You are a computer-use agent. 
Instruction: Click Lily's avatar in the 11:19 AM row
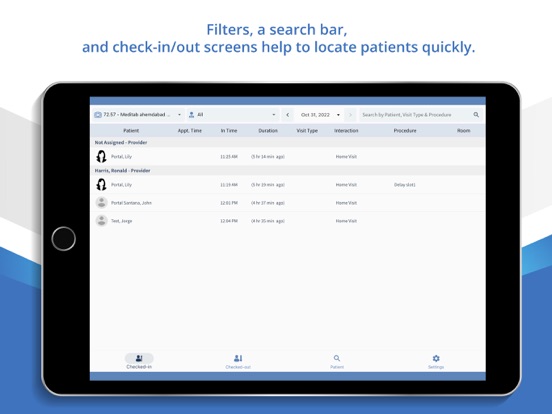(x=101, y=184)
